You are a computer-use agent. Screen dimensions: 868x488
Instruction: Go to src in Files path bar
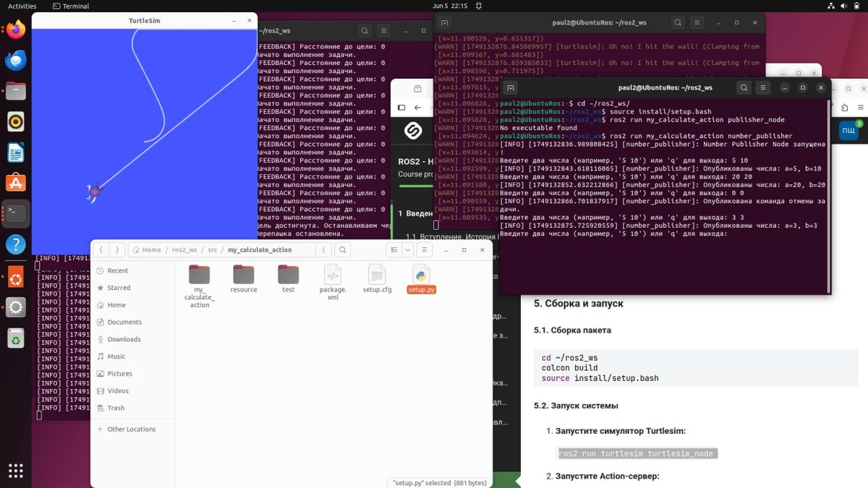(212, 249)
